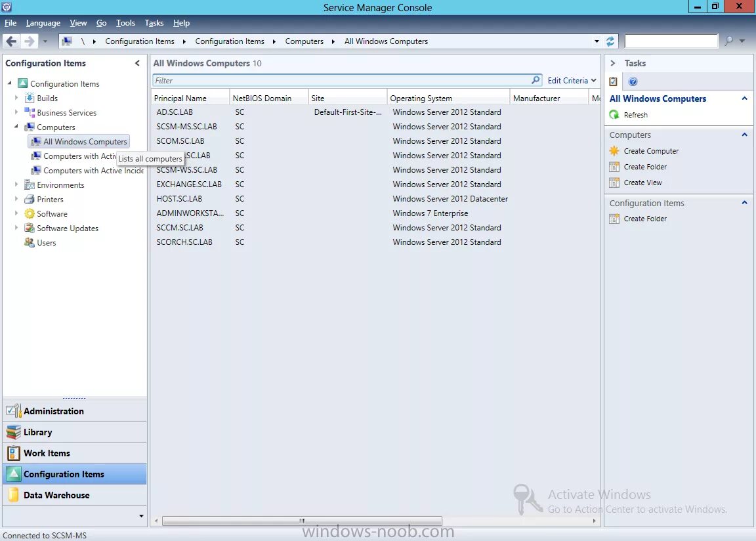The image size is (756, 541).
Task: Click the filter box magnifier icon
Action: 535,80
